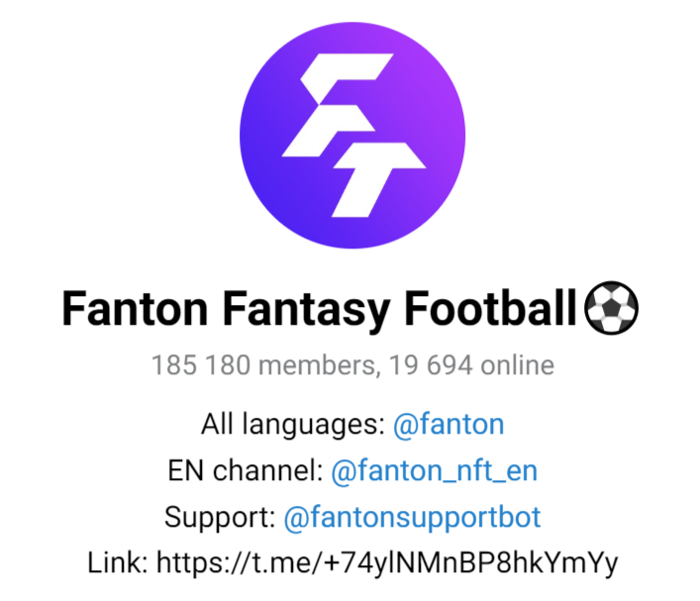Screen dimensions: 700x601
Task: Open the @fanton all languages link
Action: pyautogui.click(x=449, y=424)
